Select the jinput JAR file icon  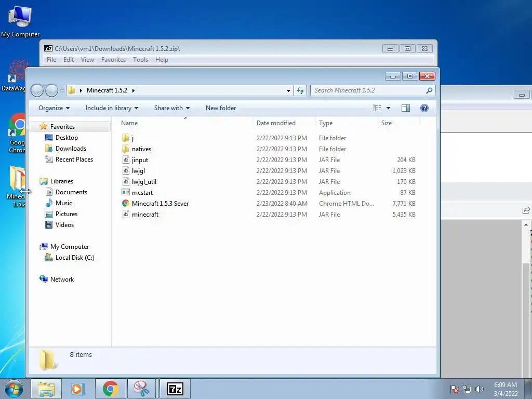[x=126, y=159]
